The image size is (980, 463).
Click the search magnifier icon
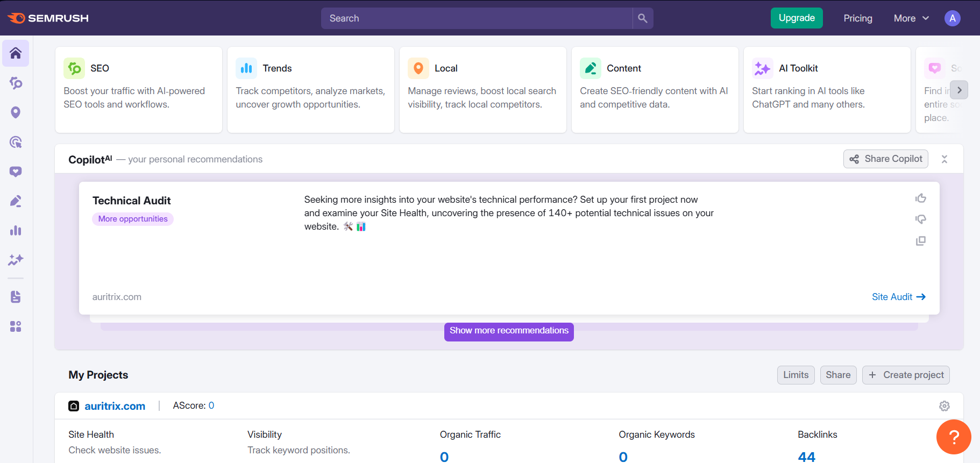643,18
